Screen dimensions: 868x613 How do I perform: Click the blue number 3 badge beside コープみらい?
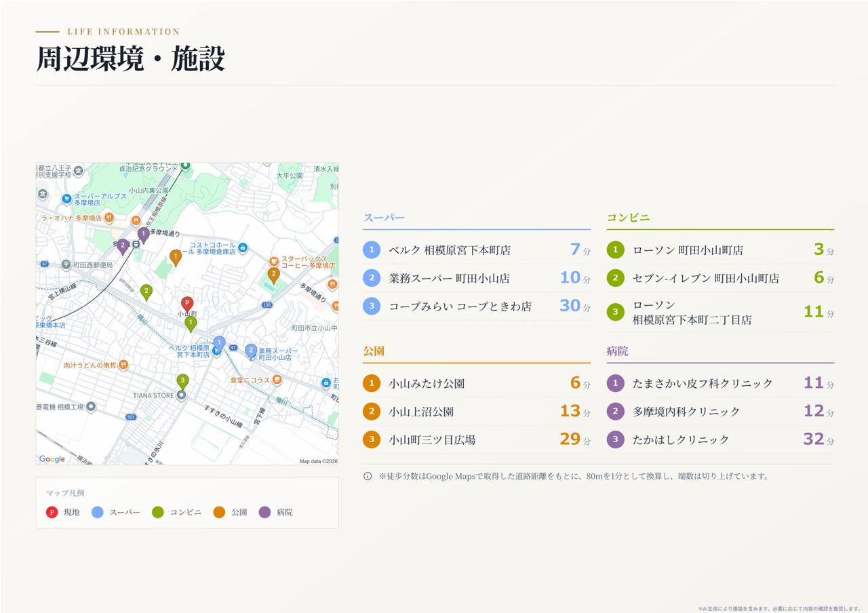[372, 306]
